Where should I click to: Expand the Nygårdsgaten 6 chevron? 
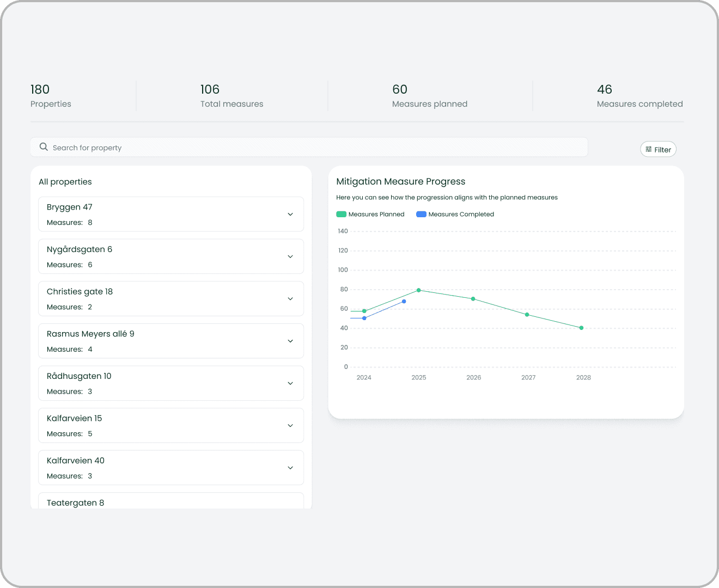point(290,256)
